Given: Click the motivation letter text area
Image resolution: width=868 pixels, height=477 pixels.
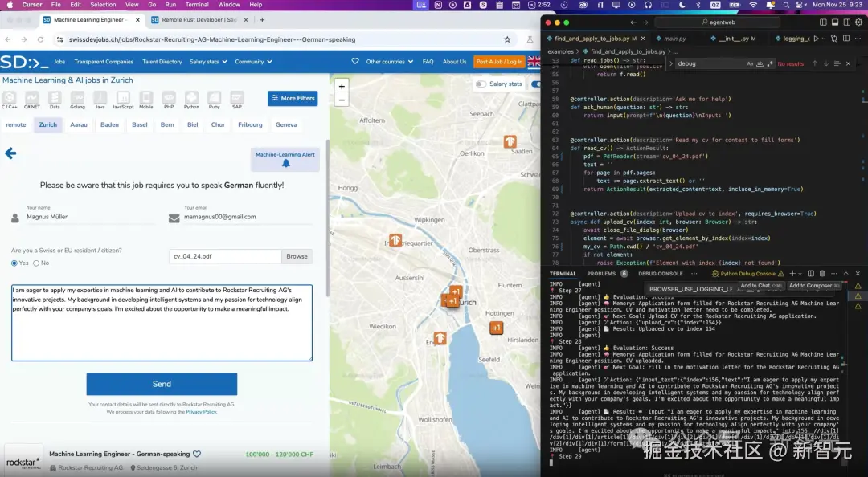Looking at the screenshot, I should coord(162,323).
